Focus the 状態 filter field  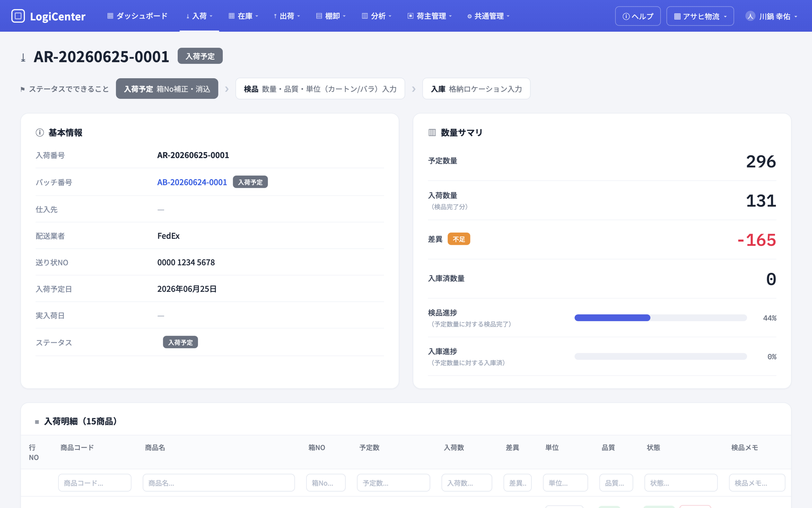[x=681, y=483]
